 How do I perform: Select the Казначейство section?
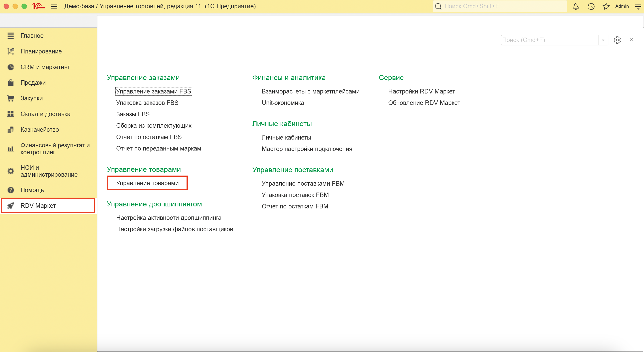point(39,129)
